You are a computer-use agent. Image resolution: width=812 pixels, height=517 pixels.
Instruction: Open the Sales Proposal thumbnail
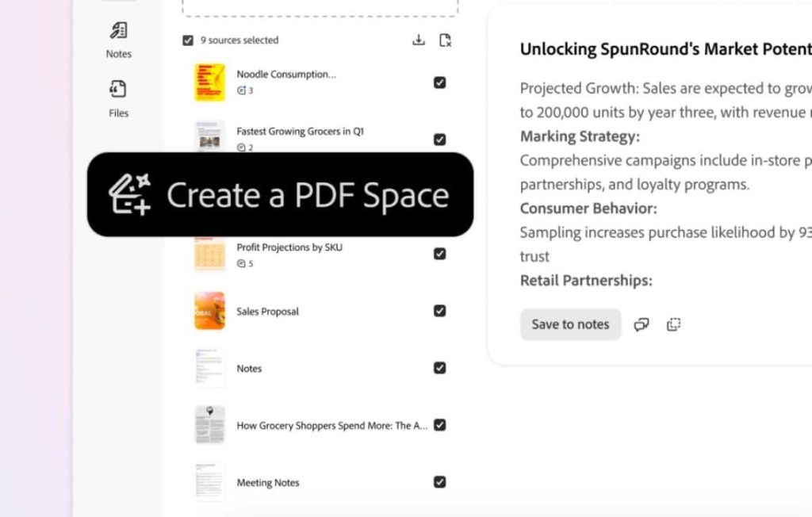pos(209,311)
